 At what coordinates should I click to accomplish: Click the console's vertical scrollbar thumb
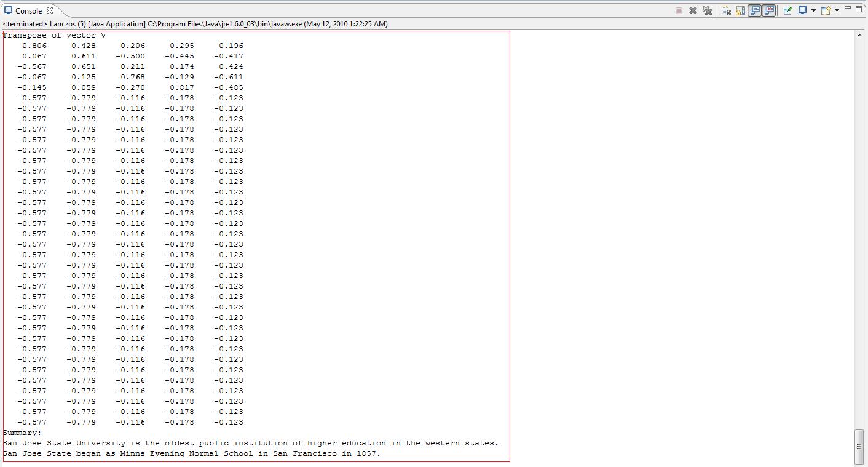859,447
